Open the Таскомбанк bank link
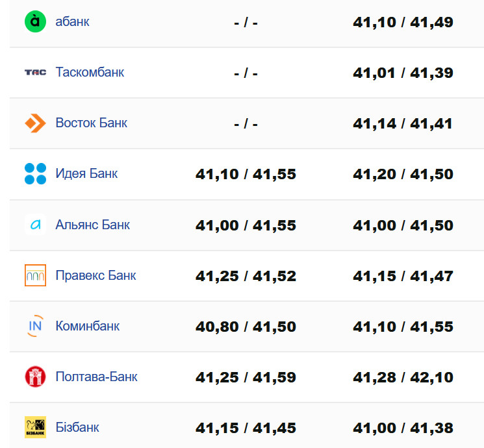Viewport: 484px width, 448px height. (90, 73)
